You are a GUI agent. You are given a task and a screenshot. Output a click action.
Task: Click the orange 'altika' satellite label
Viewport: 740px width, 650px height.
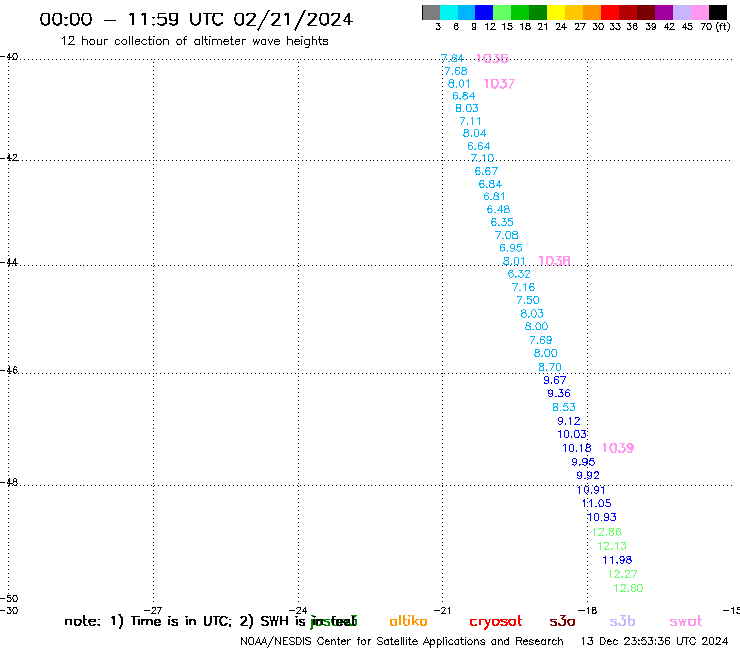click(x=408, y=621)
